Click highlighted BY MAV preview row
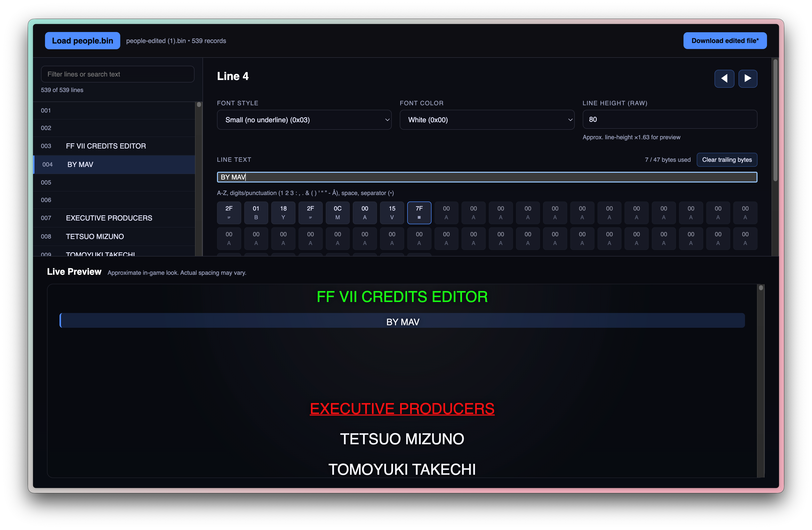Viewport: 812px width, 530px height. point(402,320)
